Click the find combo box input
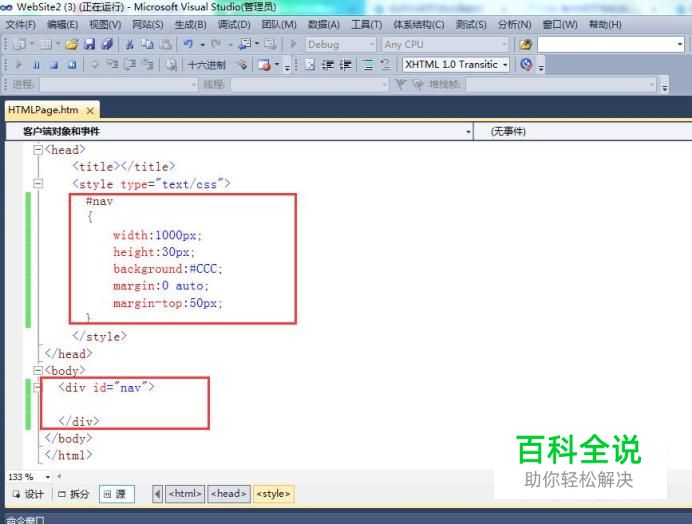This screenshot has width=692, height=524. 611,44
